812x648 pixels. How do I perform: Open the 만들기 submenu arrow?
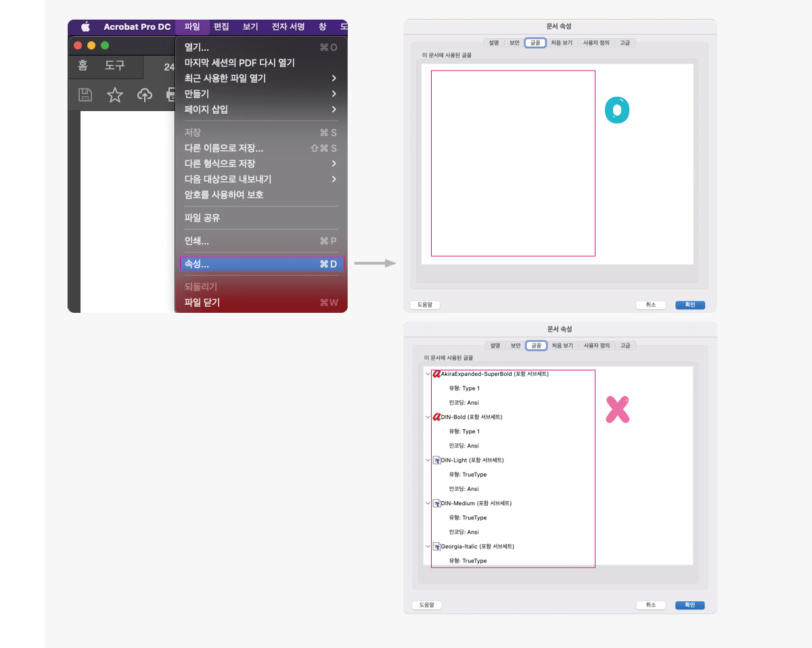335,93
